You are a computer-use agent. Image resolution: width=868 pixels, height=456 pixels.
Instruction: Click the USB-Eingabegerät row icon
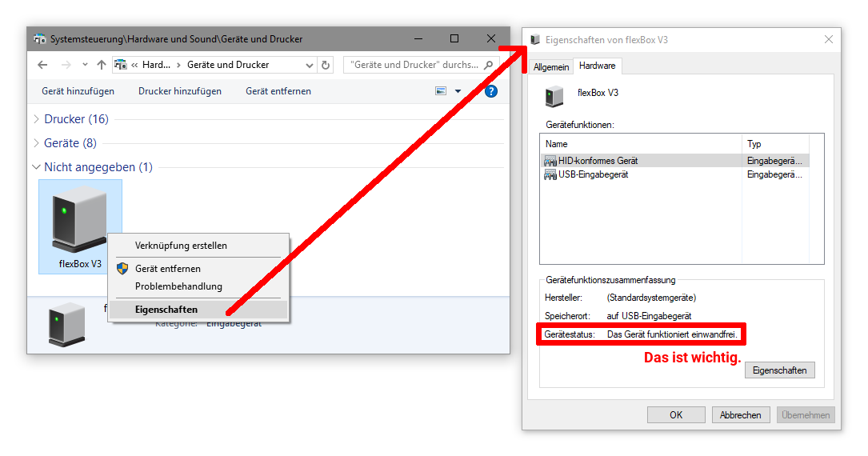click(x=550, y=174)
